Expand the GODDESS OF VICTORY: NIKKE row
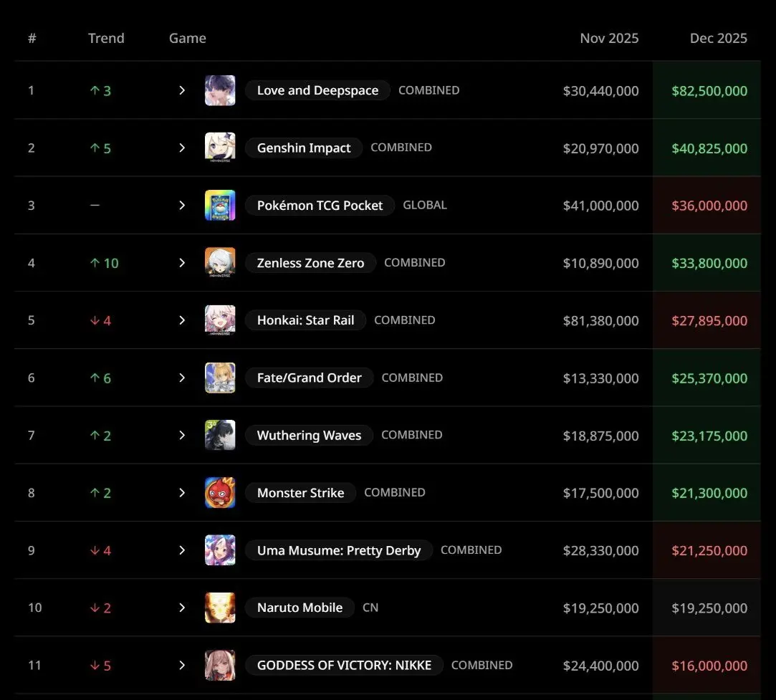This screenshot has width=776, height=700. [x=182, y=666]
